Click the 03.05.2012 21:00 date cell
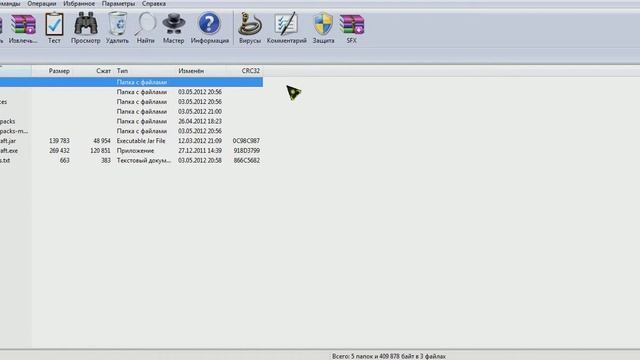The image size is (640, 360). point(200,111)
